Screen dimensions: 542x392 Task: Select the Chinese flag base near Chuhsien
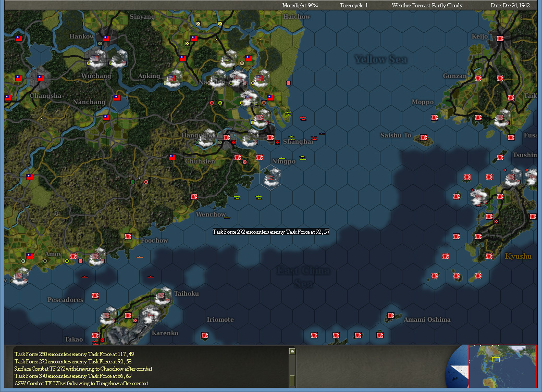(172, 157)
